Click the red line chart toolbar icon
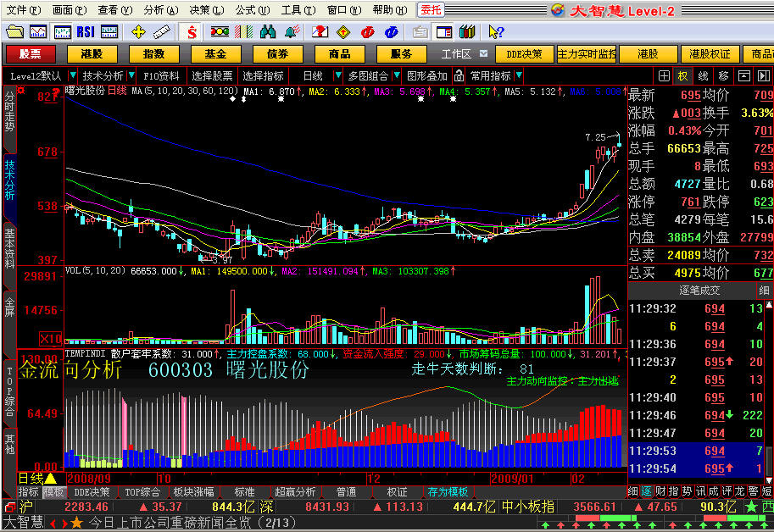 (x=38, y=32)
